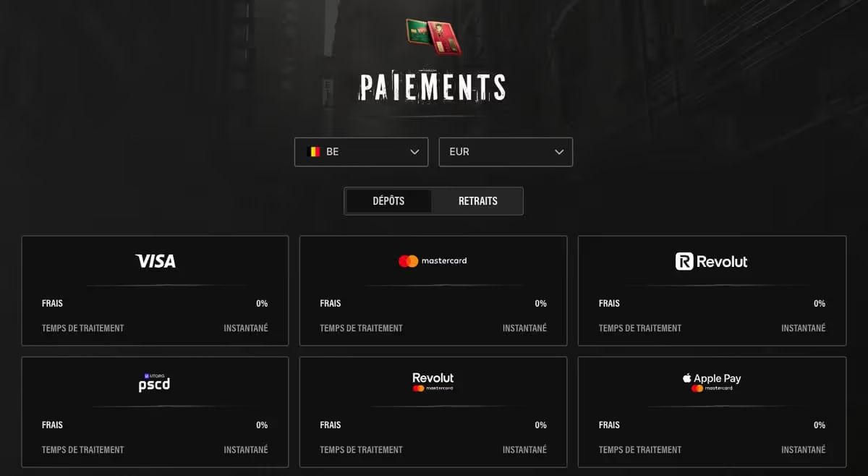Open the EUR currency dropdown
This screenshot has width=868, height=476.
(x=506, y=152)
